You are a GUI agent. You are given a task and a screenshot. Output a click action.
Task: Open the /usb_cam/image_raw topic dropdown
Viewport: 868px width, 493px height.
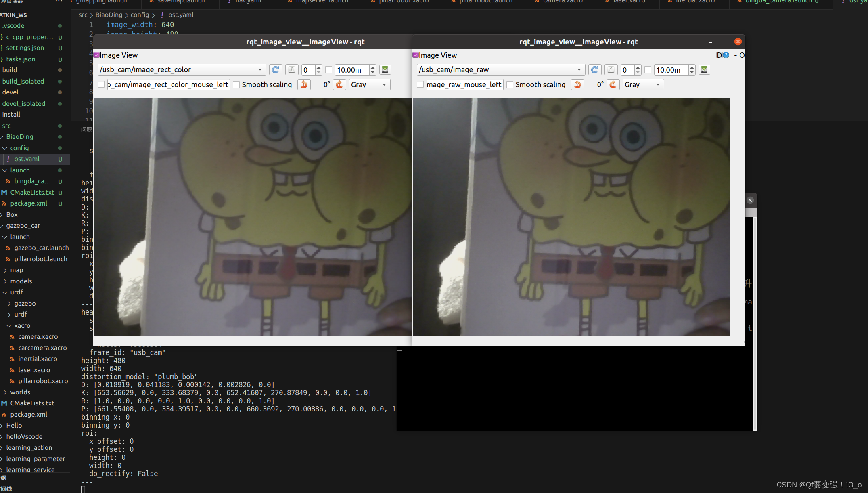pyautogui.click(x=501, y=70)
